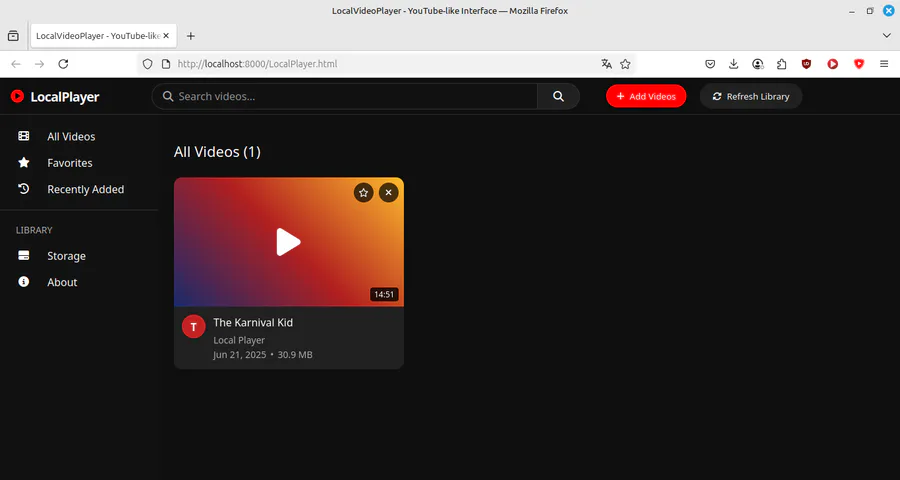Image resolution: width=900 pixels, height=480 pixels.
Task: Click the uBlock Origin shield icon
Action: (x=806, y=64)
